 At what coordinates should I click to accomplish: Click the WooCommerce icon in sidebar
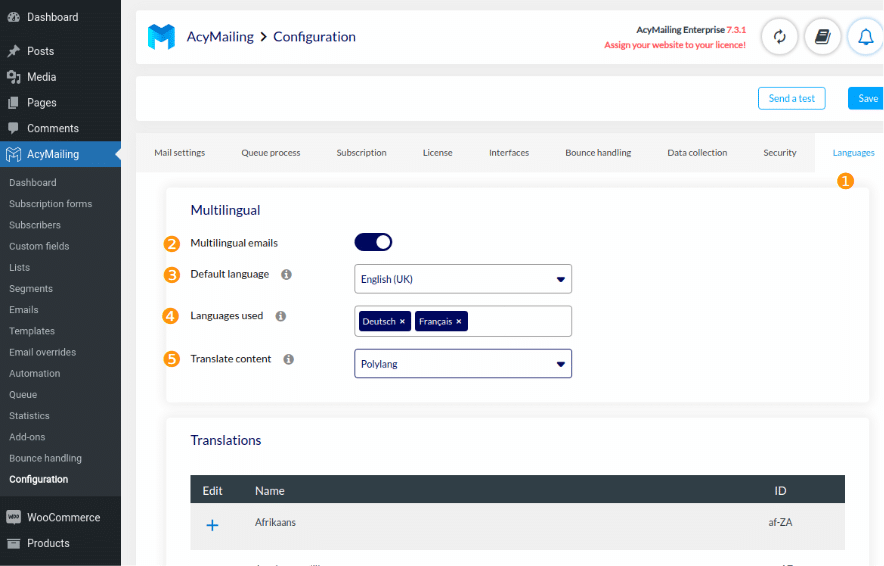click(x=14, y=517)
